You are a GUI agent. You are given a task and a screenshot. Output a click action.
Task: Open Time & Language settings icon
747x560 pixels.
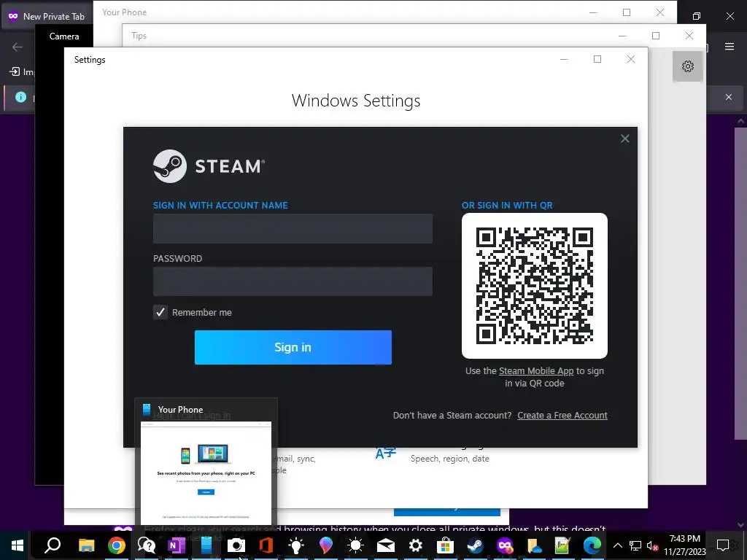[385, 453]
